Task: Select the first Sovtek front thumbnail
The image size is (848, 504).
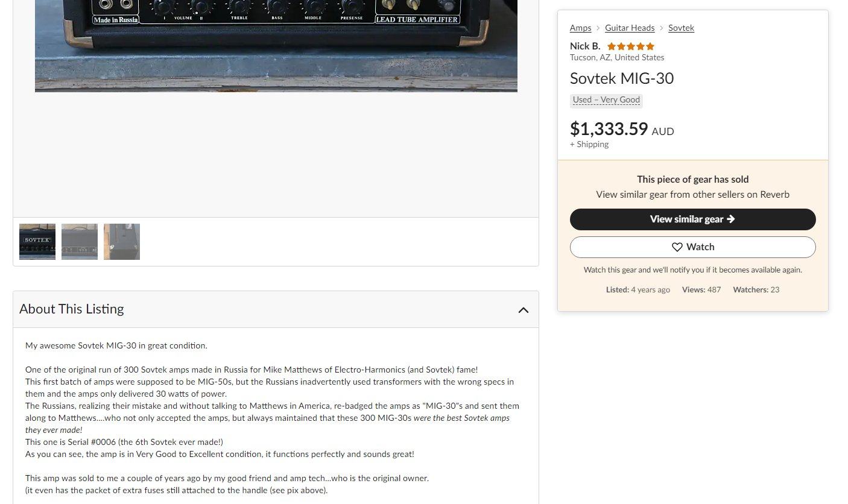Action: tap(37, 242)
